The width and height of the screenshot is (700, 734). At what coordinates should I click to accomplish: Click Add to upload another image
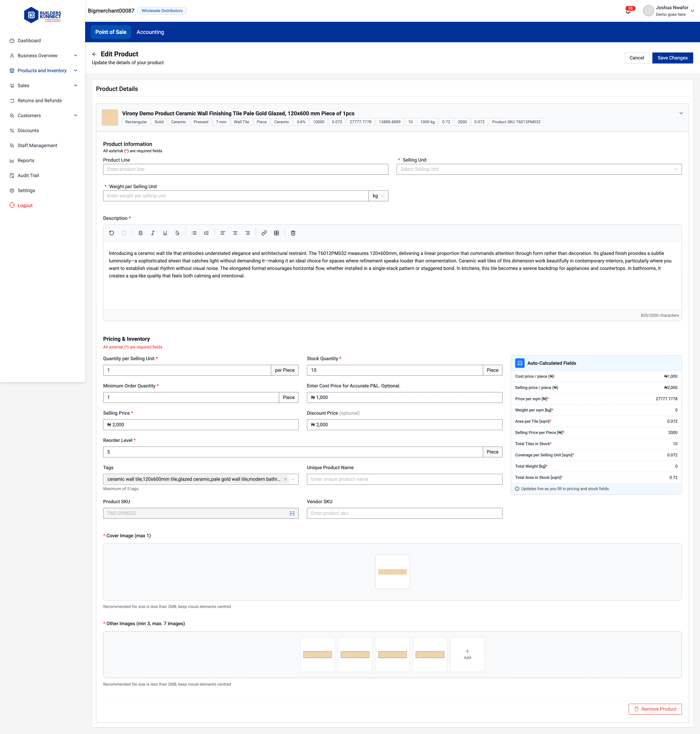(467, 654)
